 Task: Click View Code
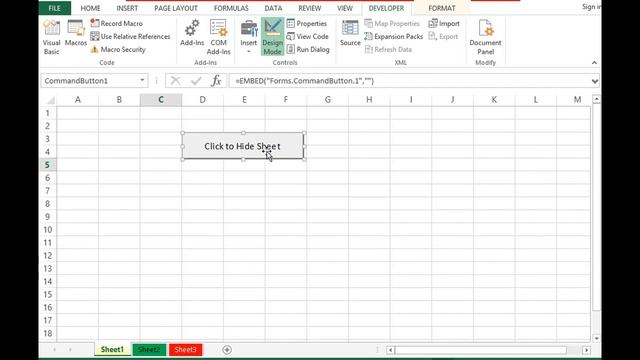pyautogui.click(x=308, y=36)
